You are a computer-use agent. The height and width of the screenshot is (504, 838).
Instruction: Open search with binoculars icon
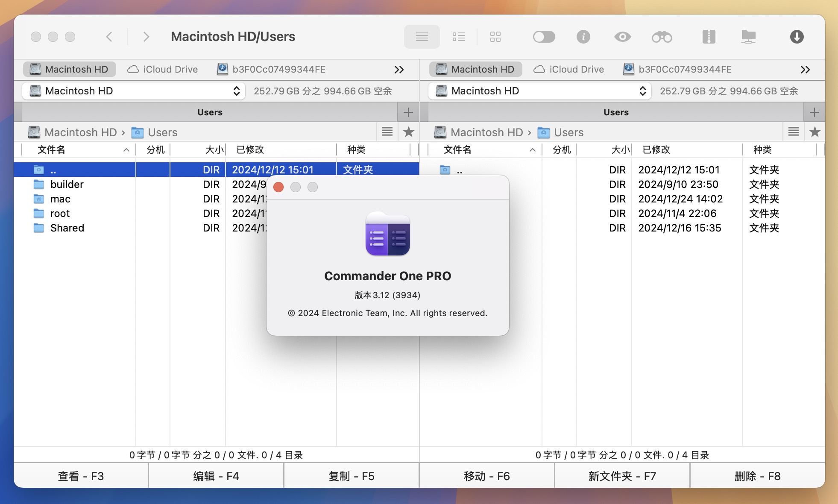(x=662, y=37)
